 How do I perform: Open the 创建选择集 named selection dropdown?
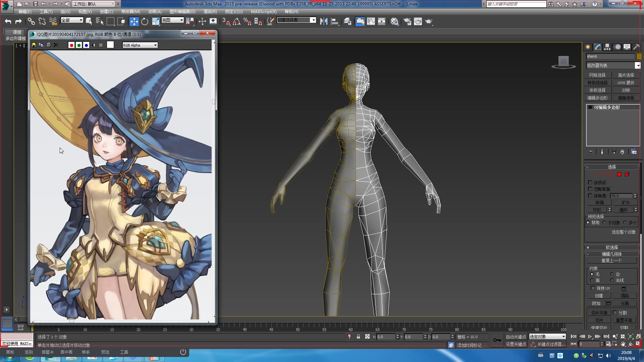297,20
